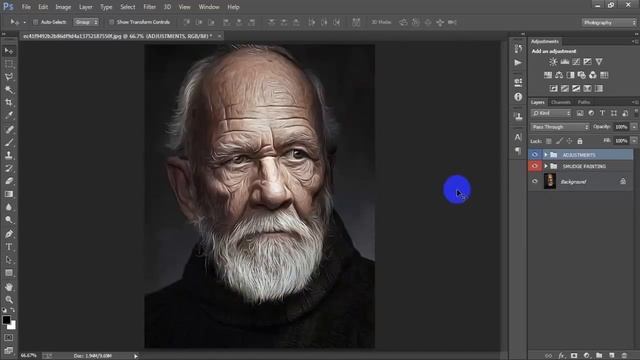Open the Opacity slider dropdown arrow

(x=634, y=127)
